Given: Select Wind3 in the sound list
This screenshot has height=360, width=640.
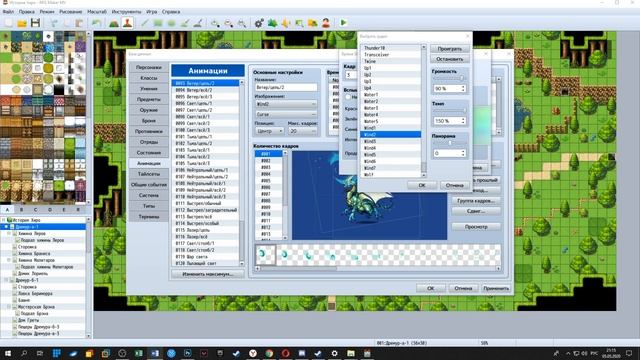Looking at the screenshot, I should point(391,141).
